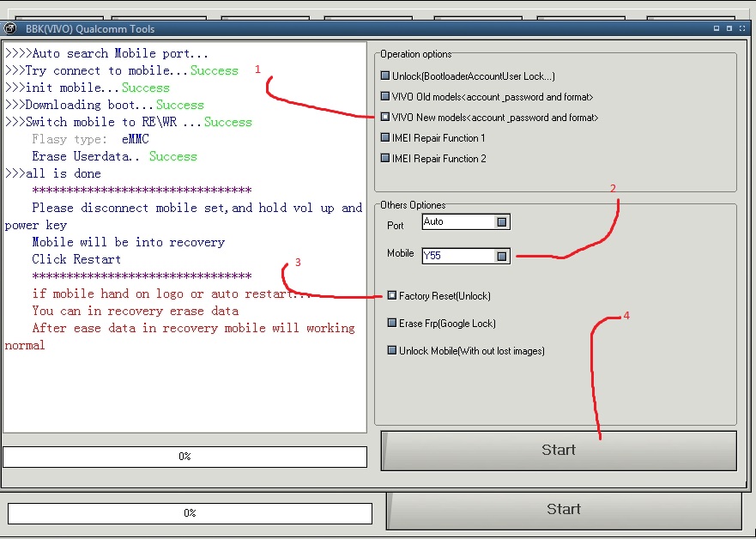Click the Start button in Qualcomm Tools window
The image size is (756, 539).
[559, 451]
